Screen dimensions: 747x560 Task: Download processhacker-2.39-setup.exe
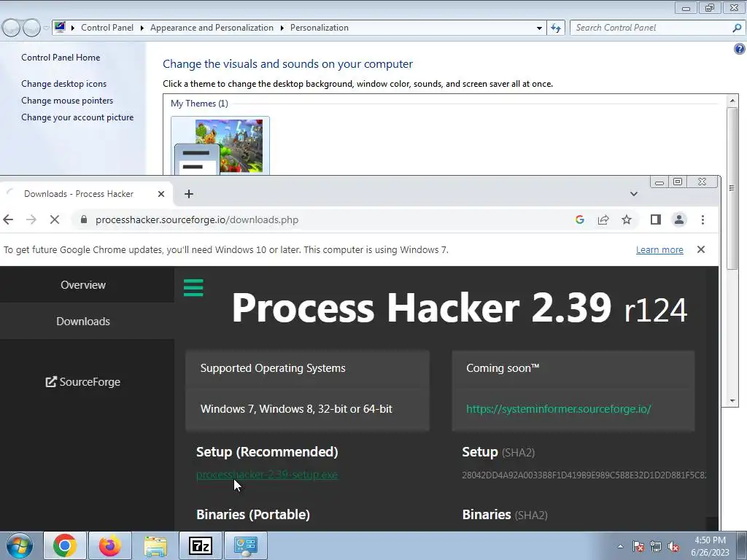(x=267, y=475)
